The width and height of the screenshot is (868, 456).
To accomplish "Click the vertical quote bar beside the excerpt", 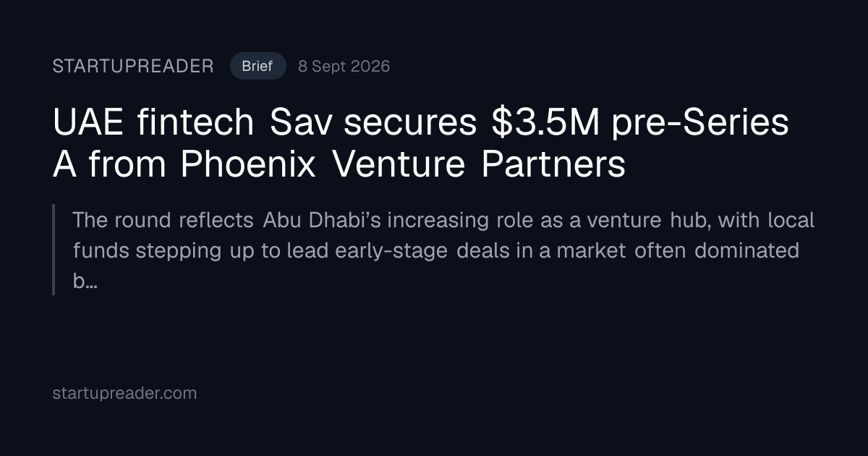I will click(x=54, y=250).
